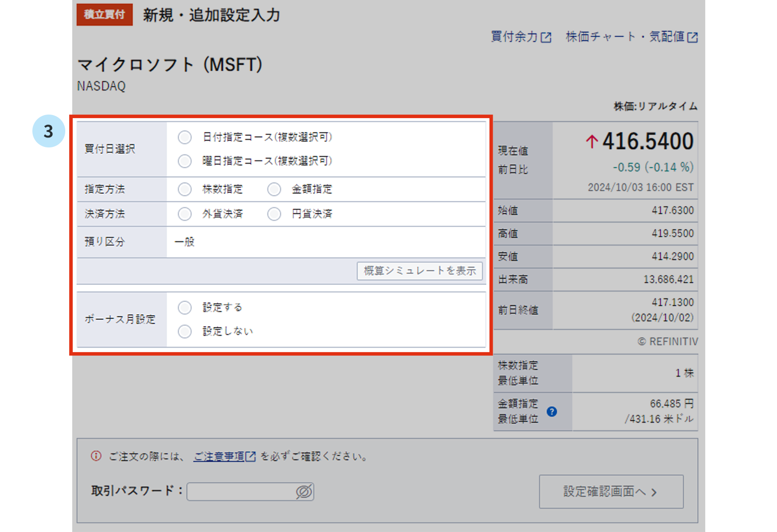777x532 pixels.
Task: Click 概算シミュレートを表示 button
Action: (x=420, y=271)
